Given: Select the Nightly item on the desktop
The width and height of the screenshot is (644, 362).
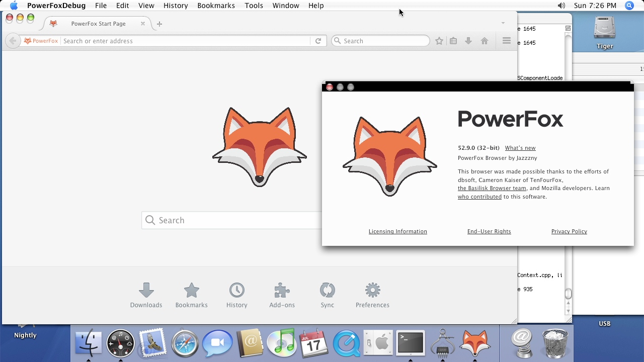Looking at the screenshot, I should [x=25, y=335].
